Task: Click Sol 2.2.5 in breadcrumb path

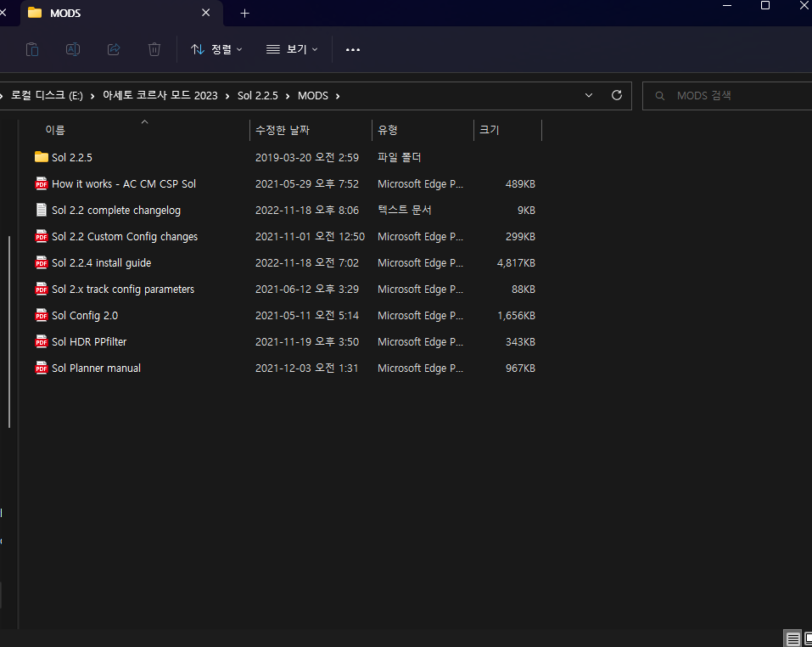Action: (257, 96)
